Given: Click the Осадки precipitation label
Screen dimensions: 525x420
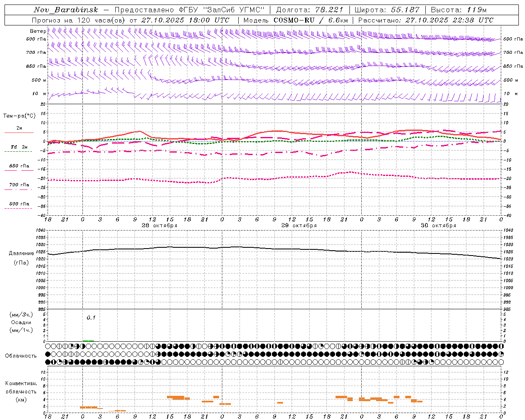Looking at the screenshot, I should [x=21, y=322].
